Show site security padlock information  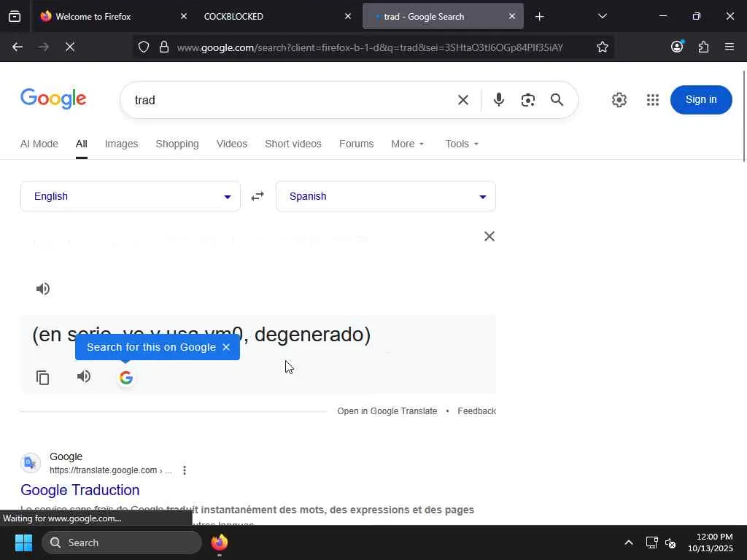pos(164,47)
